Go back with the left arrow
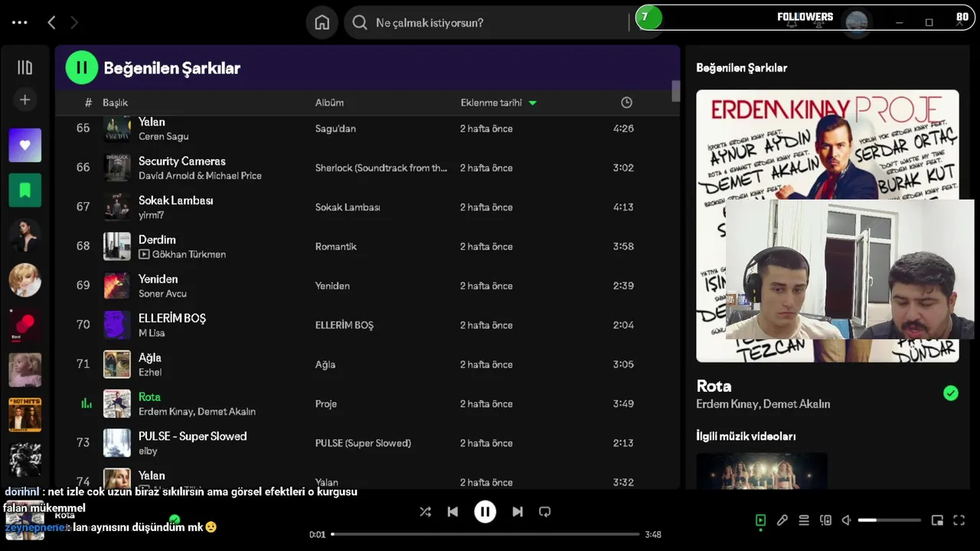The width and height of the screenshot is (980, 551). [x=51, y=23]
